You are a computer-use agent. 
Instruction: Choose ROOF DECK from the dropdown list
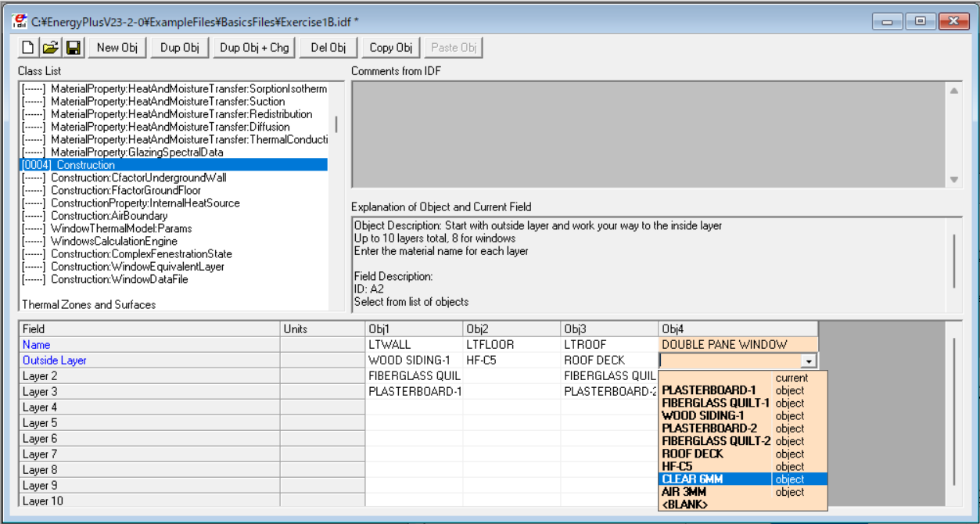(x=743, y=454)
